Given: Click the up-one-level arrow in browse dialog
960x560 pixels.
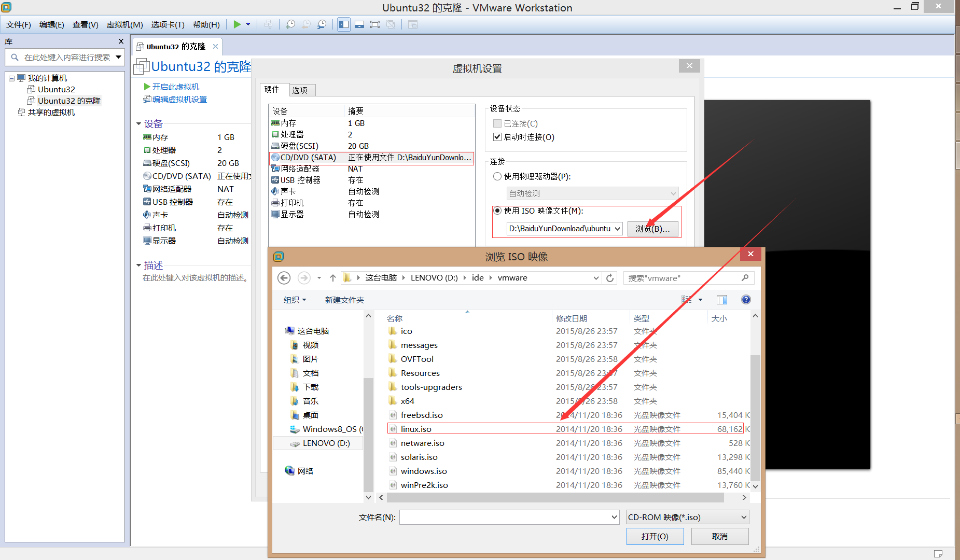Looking at the screenshot, I should 333,278.
